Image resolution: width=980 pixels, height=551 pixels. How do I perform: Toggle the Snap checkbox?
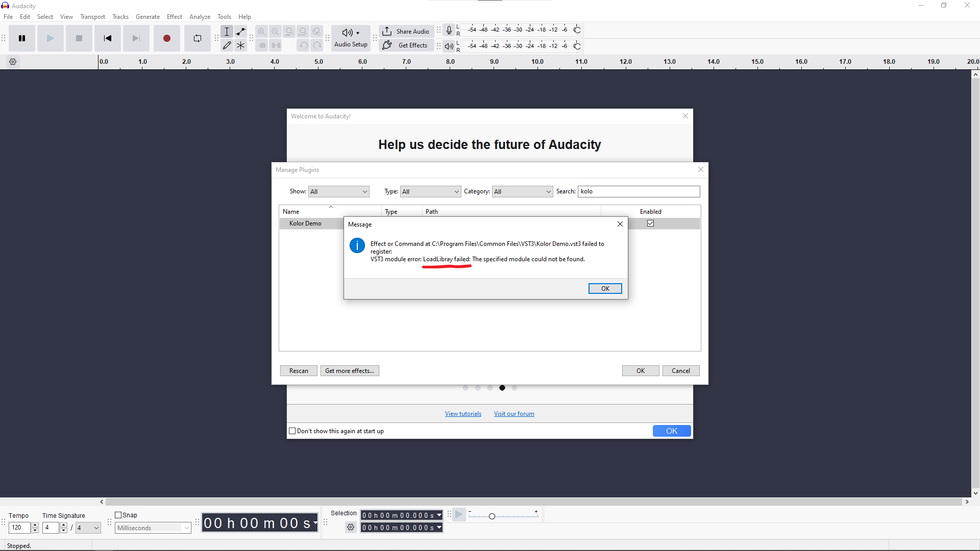click(x=118, y=515)
